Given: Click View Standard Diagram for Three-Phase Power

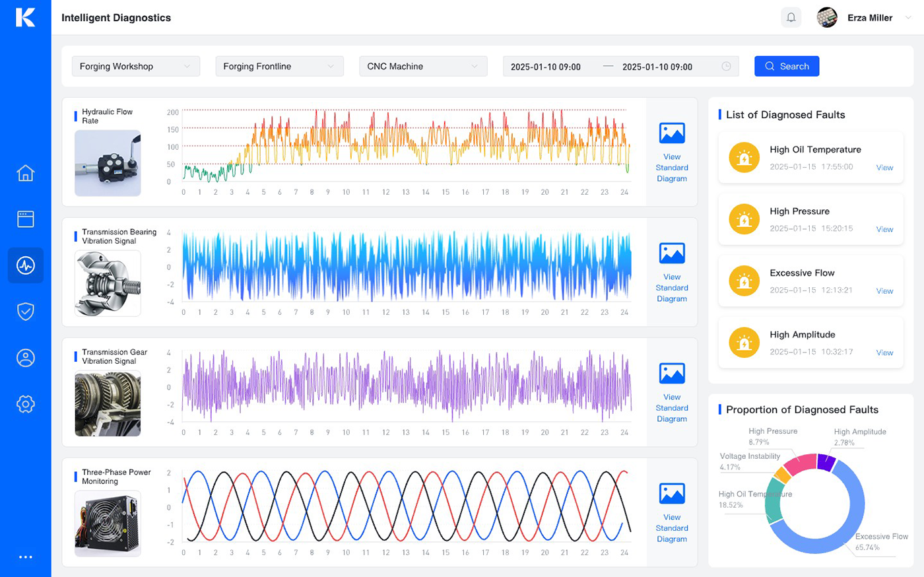Looking at the screenshot, I should point(672,528).
